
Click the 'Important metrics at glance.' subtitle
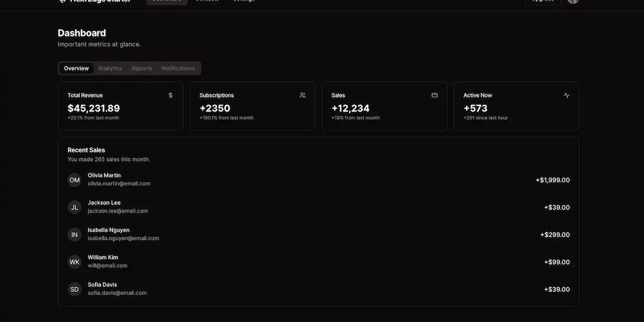point(99,45)
